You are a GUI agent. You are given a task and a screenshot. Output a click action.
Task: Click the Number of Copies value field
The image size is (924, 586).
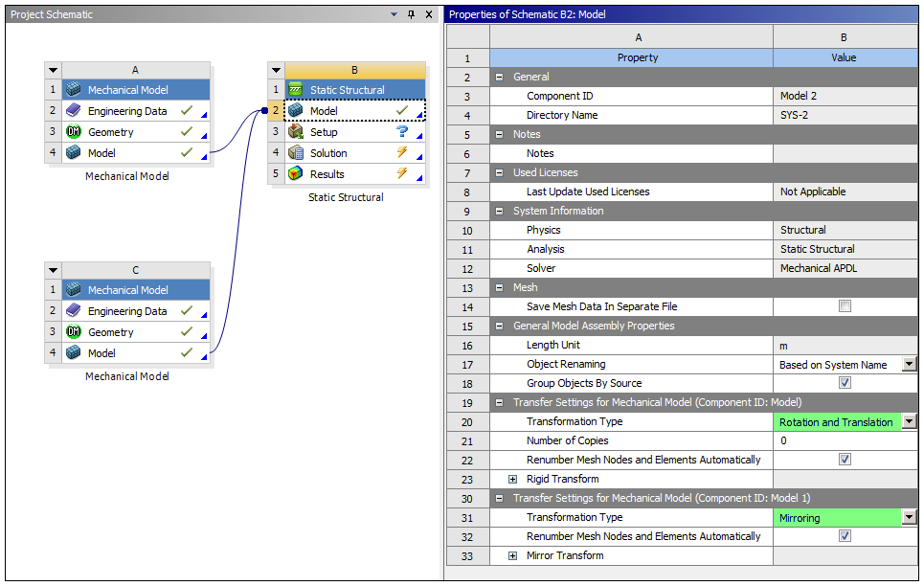(x=845, y=440)
